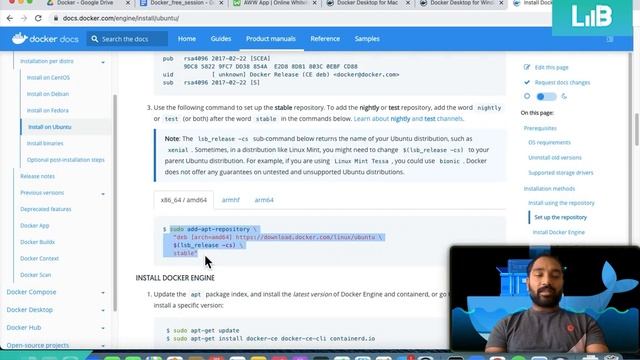Jump to Install Docker Engine in On this page
640x360 pixels.
(559, 232)
